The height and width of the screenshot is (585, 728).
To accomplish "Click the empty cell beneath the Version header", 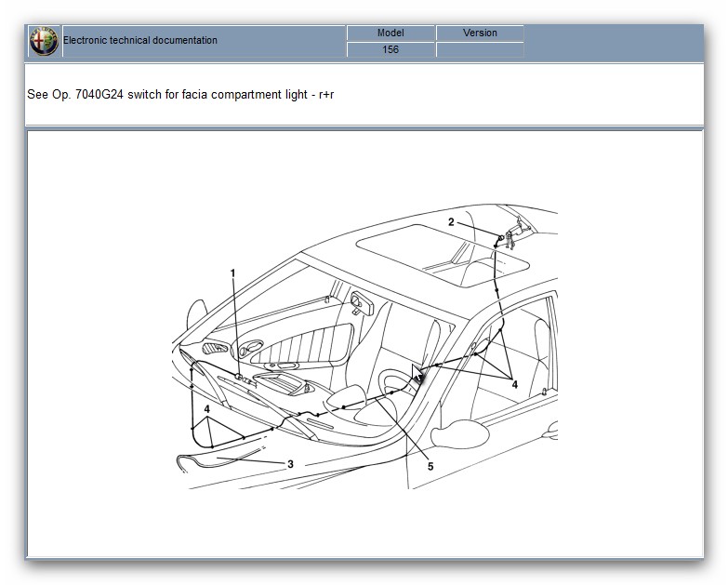I will click(x=480, y=49).
